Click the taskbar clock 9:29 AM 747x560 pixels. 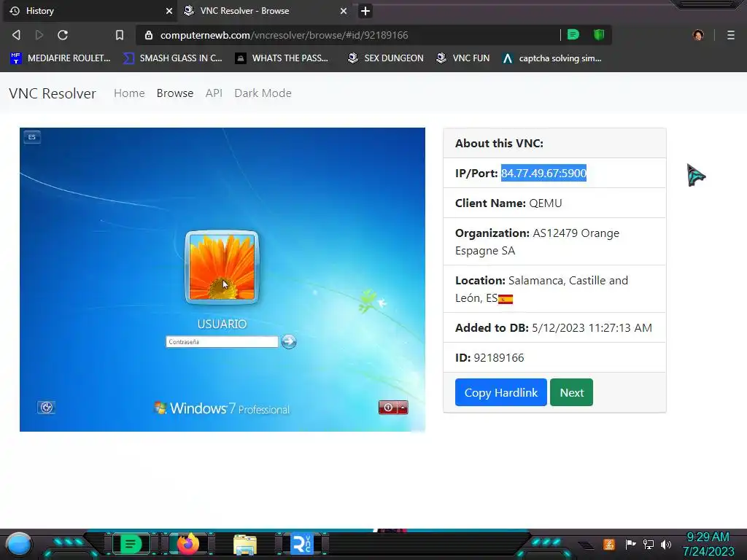point(708,544)
